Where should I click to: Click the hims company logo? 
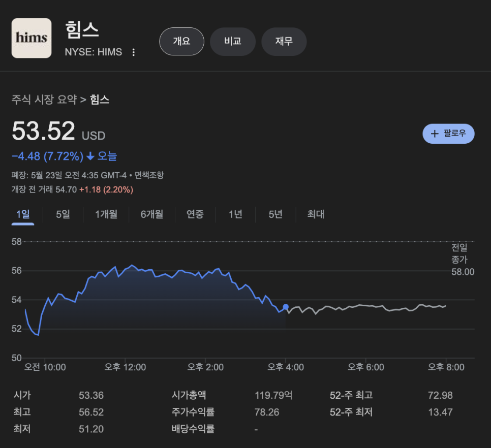point(32,38)
